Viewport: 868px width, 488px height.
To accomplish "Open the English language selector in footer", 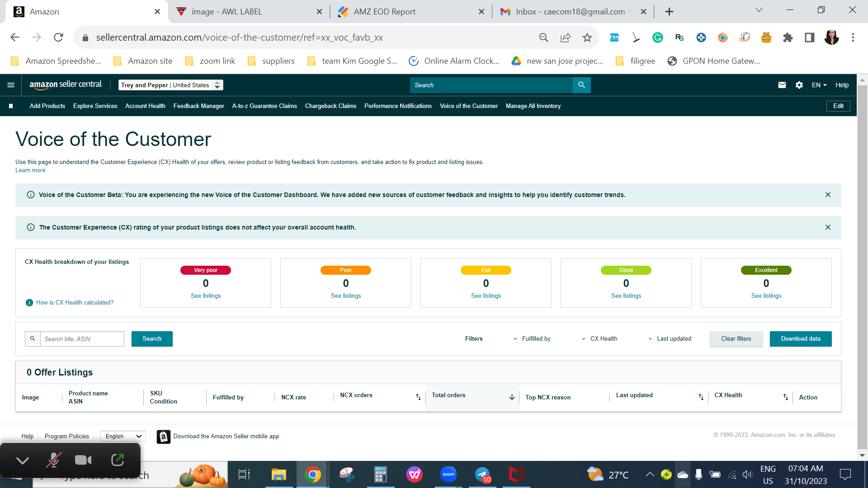I will [x=123, y=436].
